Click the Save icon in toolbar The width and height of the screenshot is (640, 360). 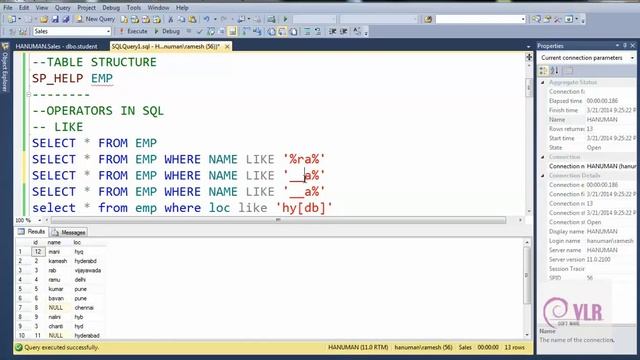point(55,19)
